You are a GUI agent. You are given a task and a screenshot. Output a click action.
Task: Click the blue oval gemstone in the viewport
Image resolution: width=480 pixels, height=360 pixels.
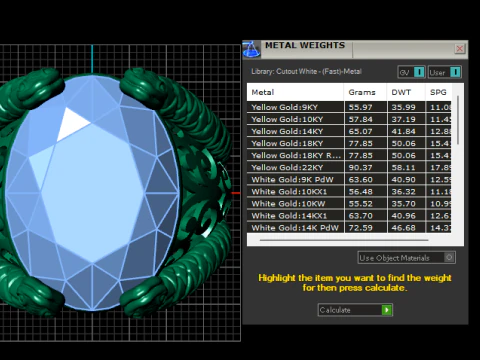92,193
